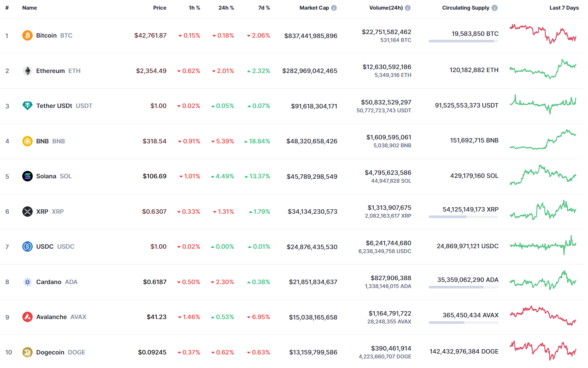Click the Solana logo icon
This screenshot has width=588, height=368.
tap(28, 176)
